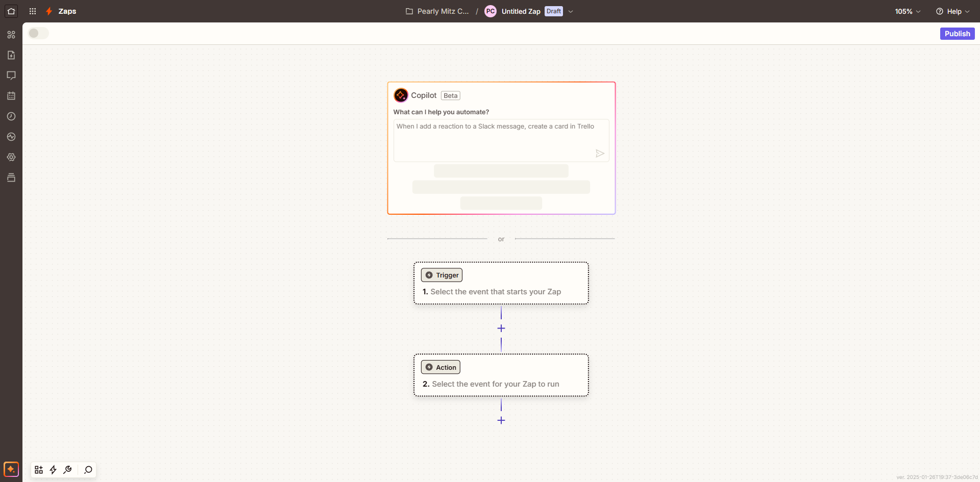Click the Publish button

[x=957, y=34]
